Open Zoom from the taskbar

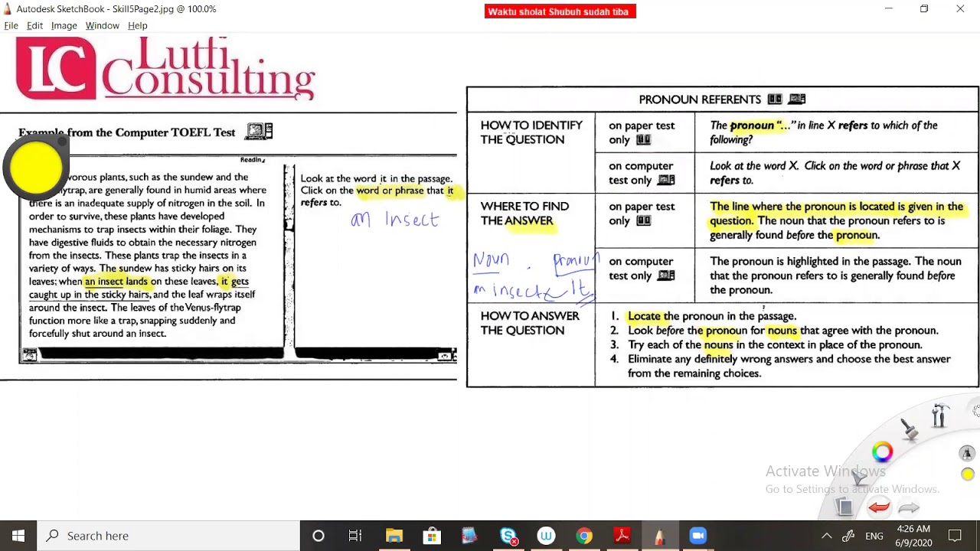click(697, 536)
